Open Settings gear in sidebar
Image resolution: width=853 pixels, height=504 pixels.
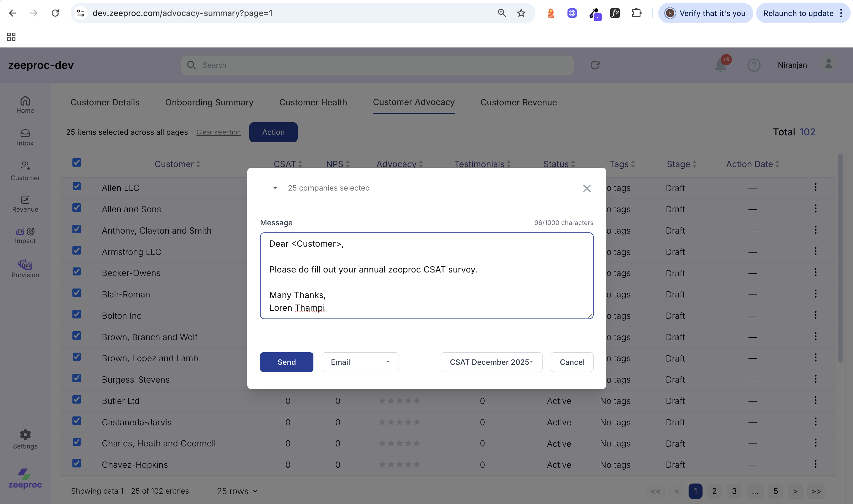[25, 439]
